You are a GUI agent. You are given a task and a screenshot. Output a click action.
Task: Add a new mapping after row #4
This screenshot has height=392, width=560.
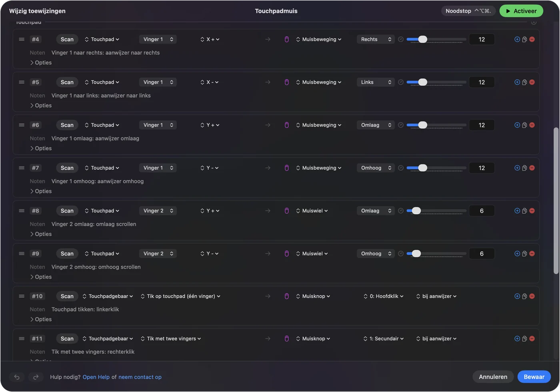click(x=517, y=39)
